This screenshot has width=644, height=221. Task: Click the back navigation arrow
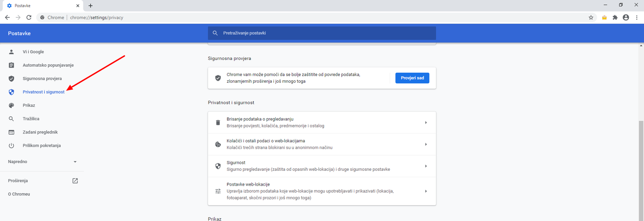point(7,17)
